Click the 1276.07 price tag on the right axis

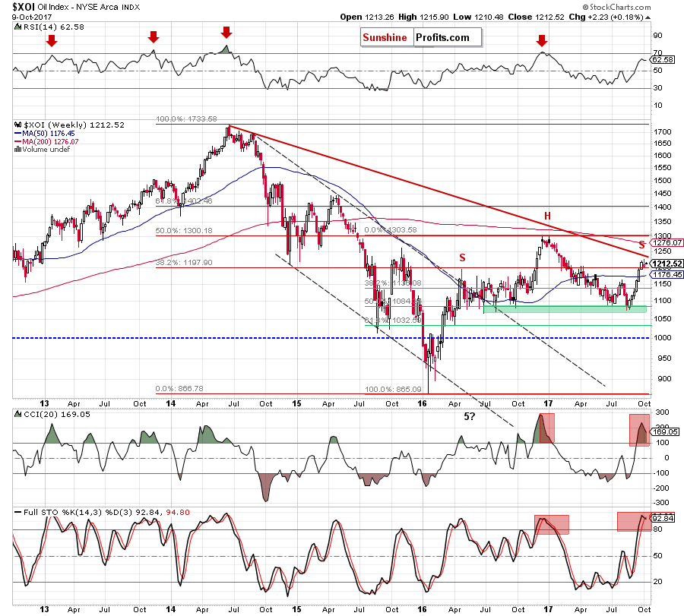(x=667, y=242)
